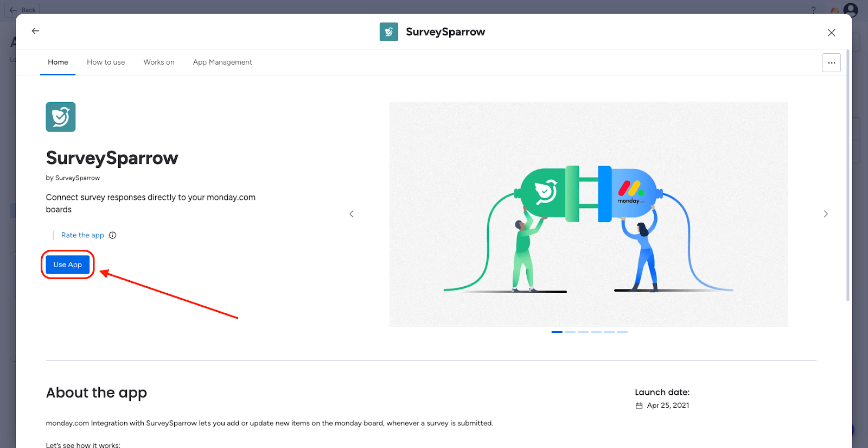This screenshot has height=448, width=868.
Task: Click the user profile avatar
Action: pos(851,9)
